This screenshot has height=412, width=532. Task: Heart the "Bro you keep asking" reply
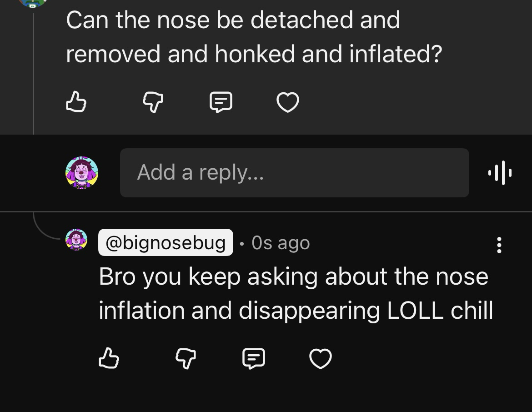pos(321,358)
